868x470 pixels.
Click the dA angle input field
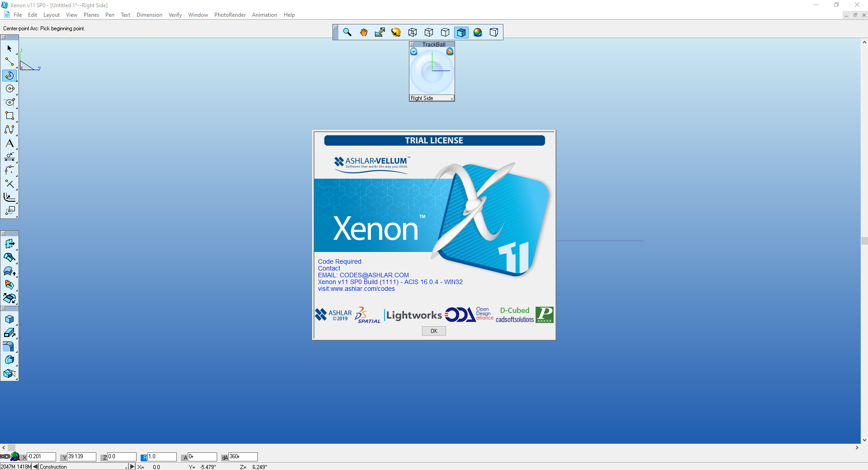(x=243, y=457)
